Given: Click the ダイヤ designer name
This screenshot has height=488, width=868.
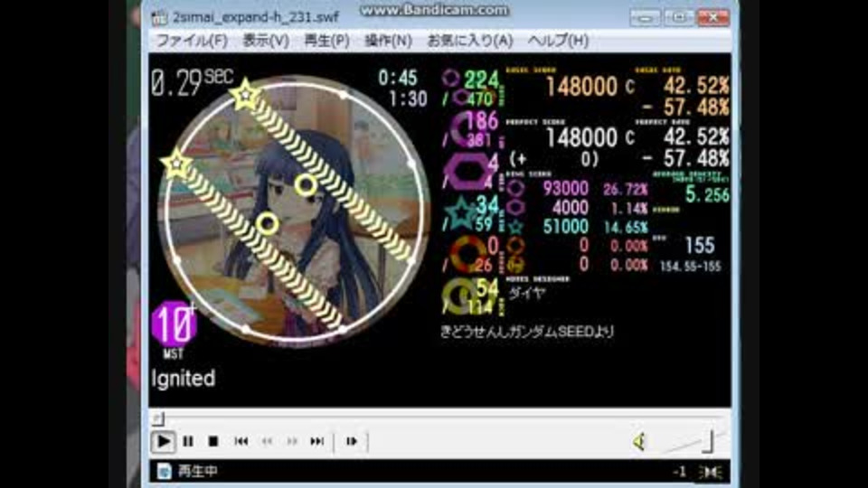Looking at the screenshot, I should 526,293.
